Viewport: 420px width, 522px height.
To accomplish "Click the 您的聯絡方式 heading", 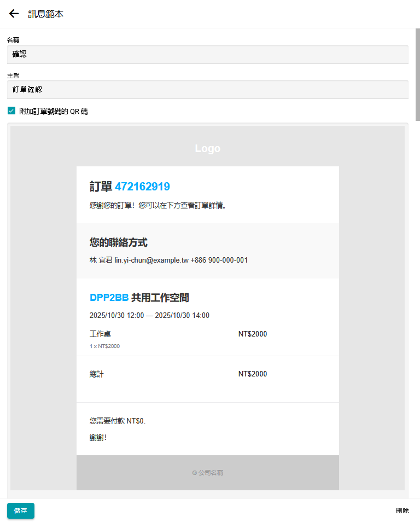I will [x=118, y=242].
